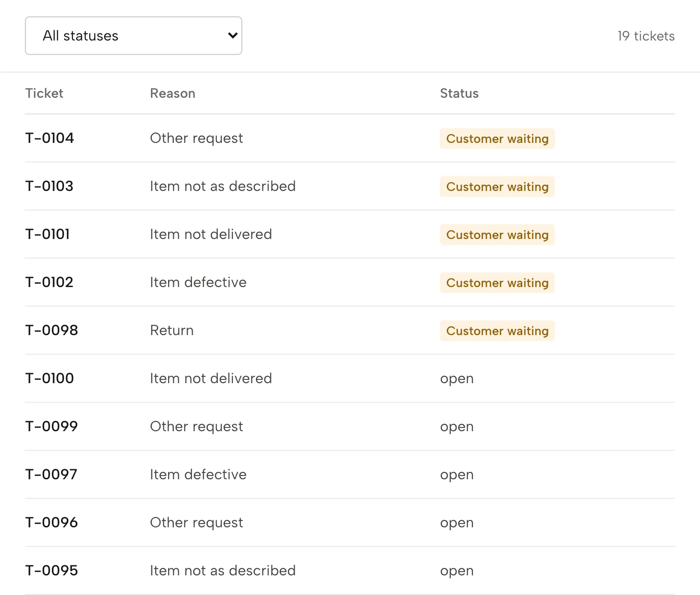
Task: Click Item not as described in T-0095 row
Action: coord(223,570)
